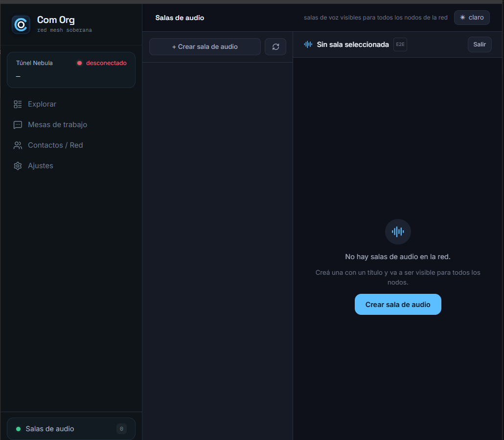Click the + Crear sala de audio button

[x=205, y=47]
